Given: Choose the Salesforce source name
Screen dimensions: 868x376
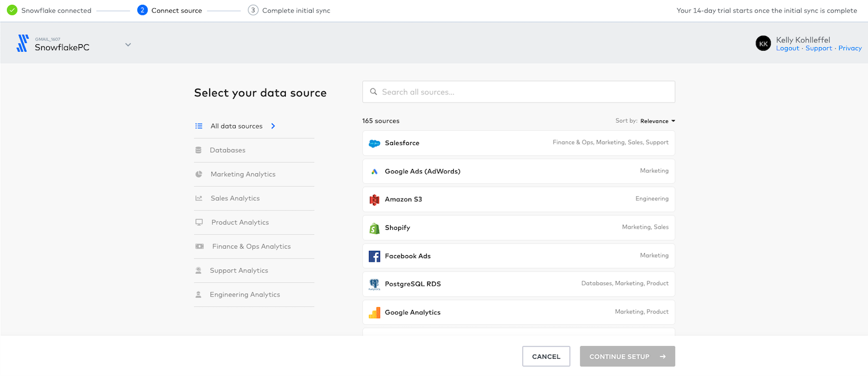Looking at the screenshot, I should click(402, 143).
